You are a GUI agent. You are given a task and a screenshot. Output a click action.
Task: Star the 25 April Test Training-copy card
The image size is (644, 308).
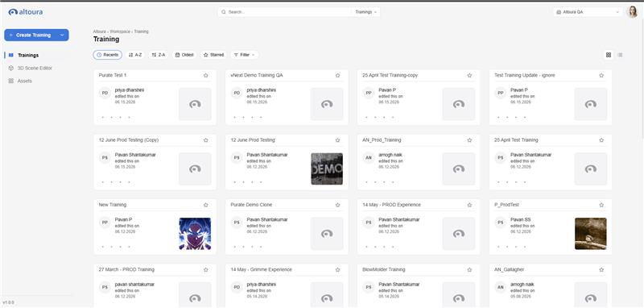pyautogui.click(x=469, y=76)
